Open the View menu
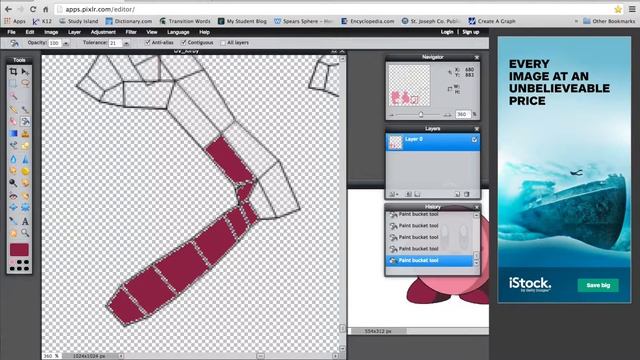This screenshot has width=640, height=360. [x=152, y=32]
